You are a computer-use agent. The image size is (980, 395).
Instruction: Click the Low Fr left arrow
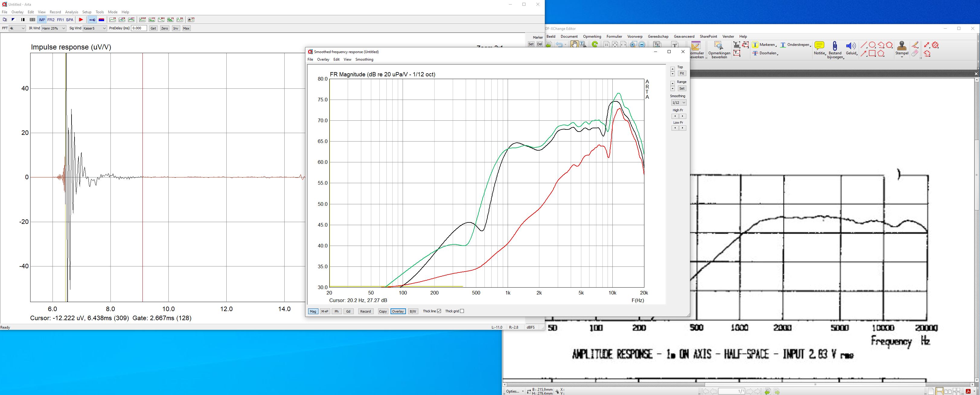tap(675, 128)
